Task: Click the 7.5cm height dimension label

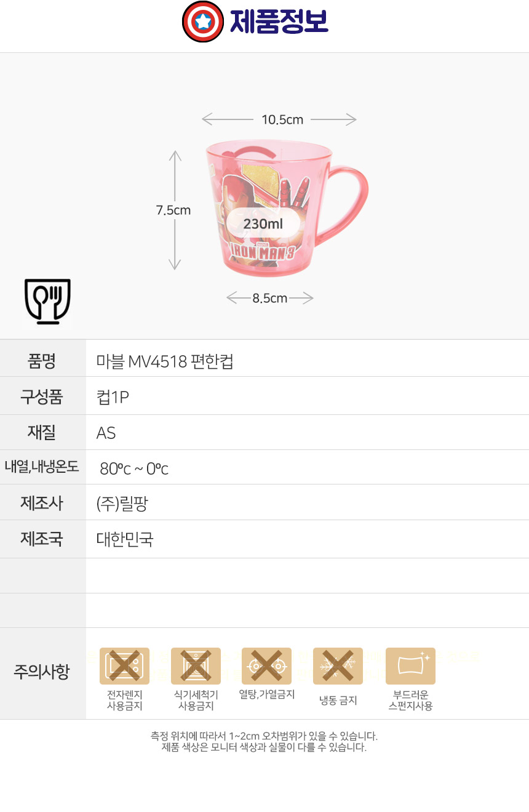Action: (x=173, y=210)
